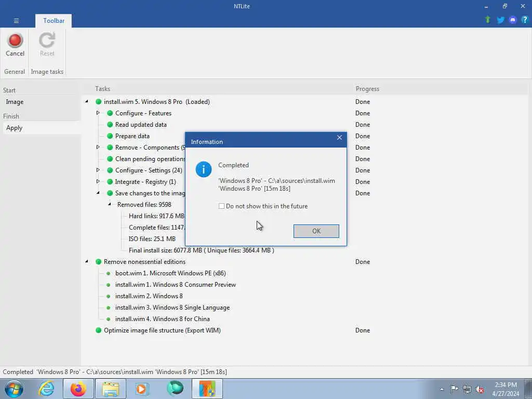Screen dimensions: 532x399
Task: Expand the Configure - Features node
Action: (98, 113)
